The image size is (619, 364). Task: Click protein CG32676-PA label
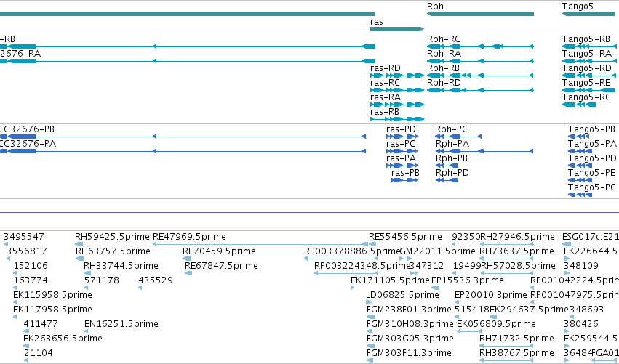28,144
